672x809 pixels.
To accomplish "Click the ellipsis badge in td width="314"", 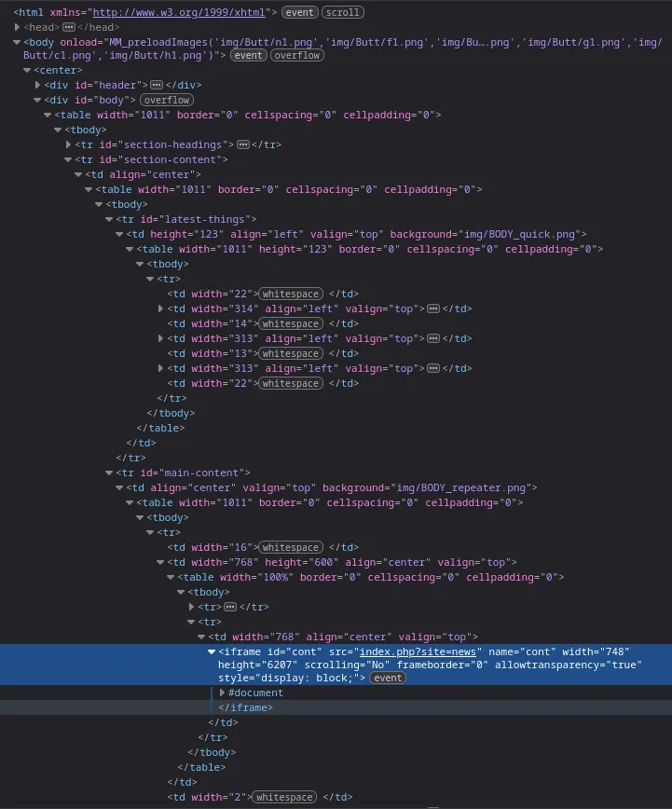I will pyautogui.click(x=433, y=309).
